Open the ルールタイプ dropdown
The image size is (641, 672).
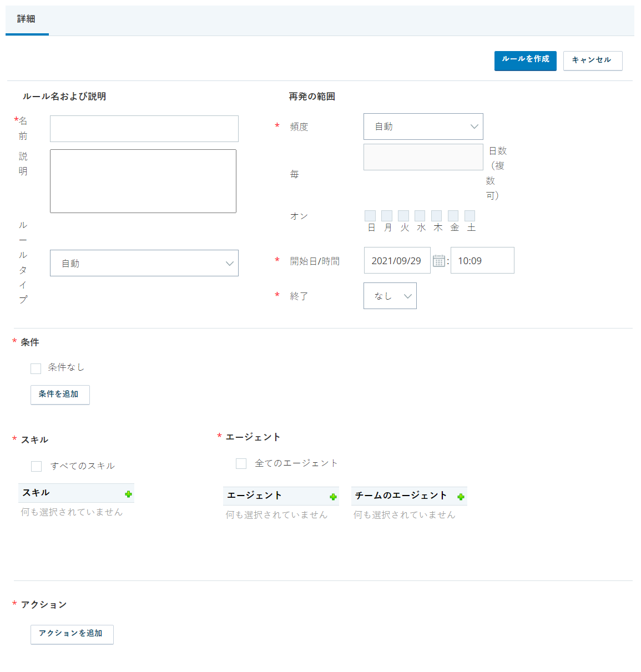(144, 263)
